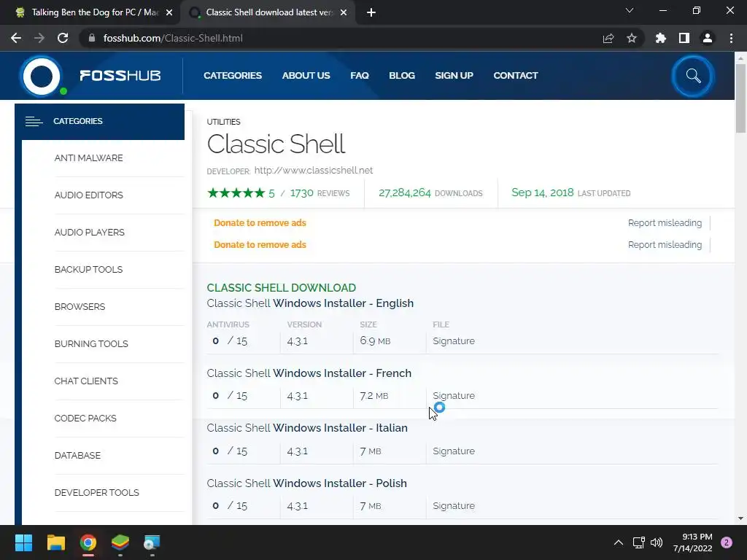Screen dimensions: 747x560
Task: Click the first Donate to remove ads link
Action: (x=260, y=223)
